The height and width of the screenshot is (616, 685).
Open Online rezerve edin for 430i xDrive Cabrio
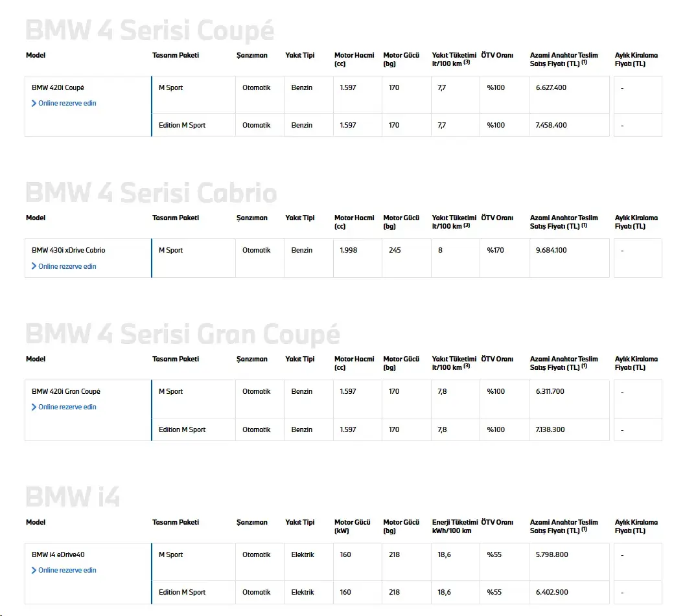[x=67, y=266]
